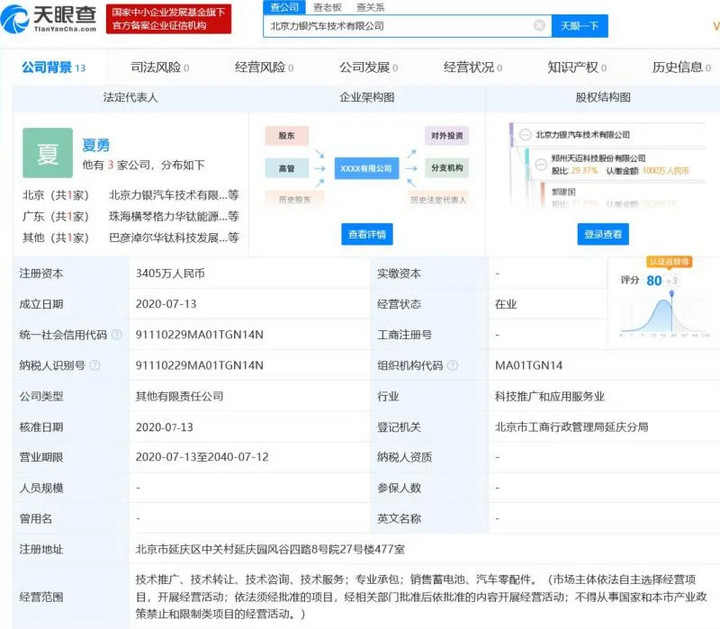Select the 在业 business status value
This screenshot has width=720, height=629.
(506, 304)
